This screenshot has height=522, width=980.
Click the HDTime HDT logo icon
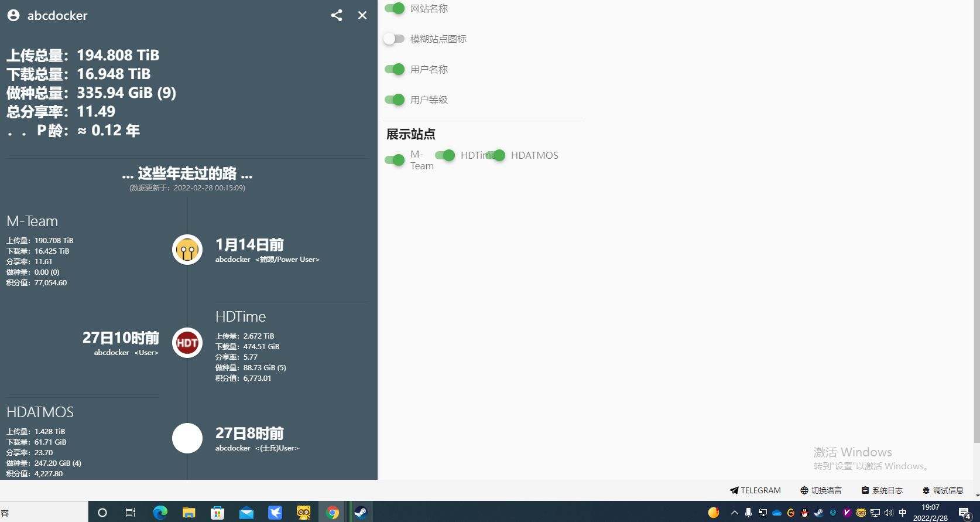click(x=187, y=343)
